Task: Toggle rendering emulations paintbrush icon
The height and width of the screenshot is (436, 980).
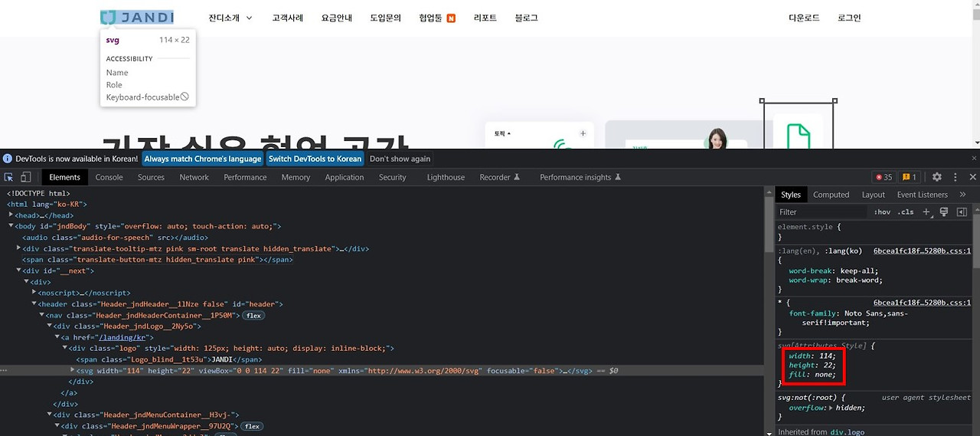Action: 944,211
